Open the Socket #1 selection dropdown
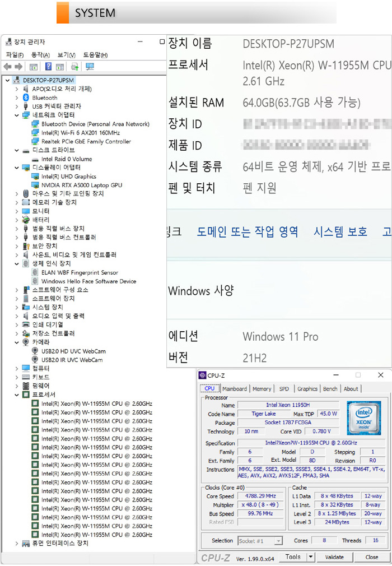 click(278, 541)
